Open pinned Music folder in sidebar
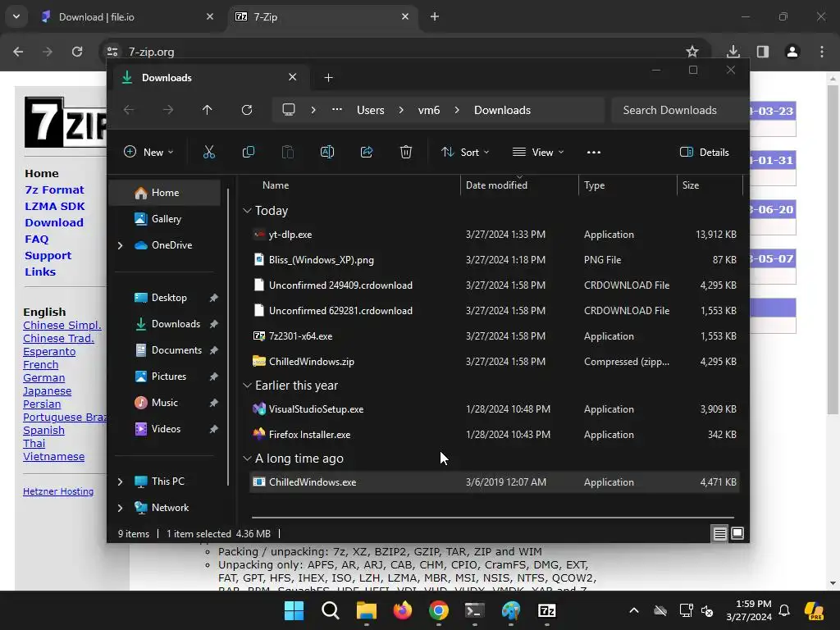 click(164, 403)
